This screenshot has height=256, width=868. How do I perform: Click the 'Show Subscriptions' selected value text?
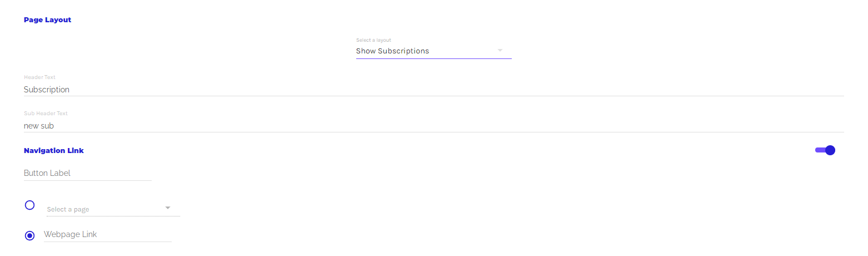(392, 51)
